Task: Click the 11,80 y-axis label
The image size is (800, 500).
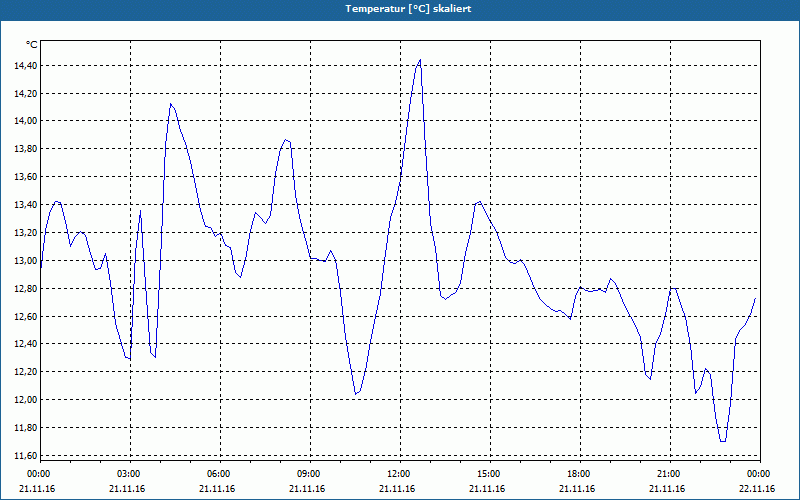Action: pos(25,428)
